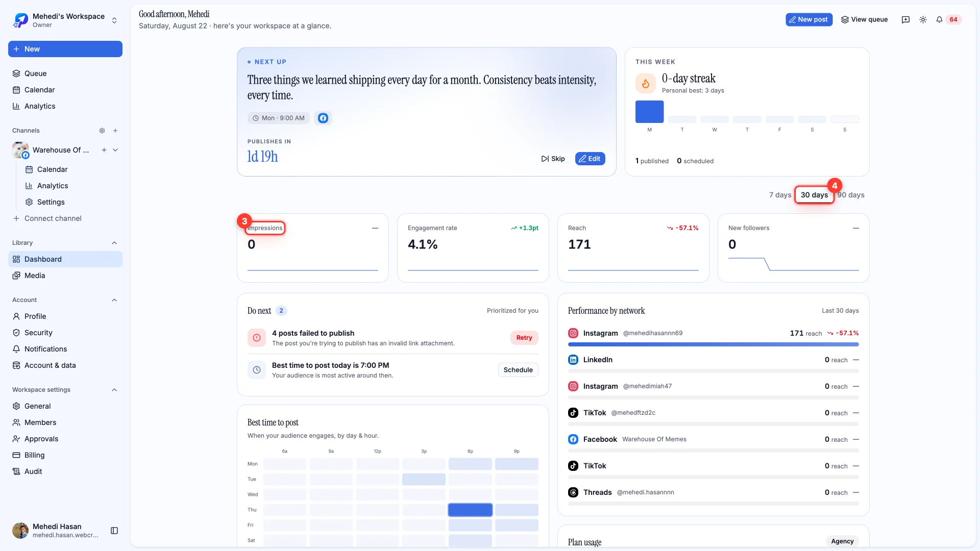Click View queue
Viewport: 980px width, 551px height.
[865, 19]
